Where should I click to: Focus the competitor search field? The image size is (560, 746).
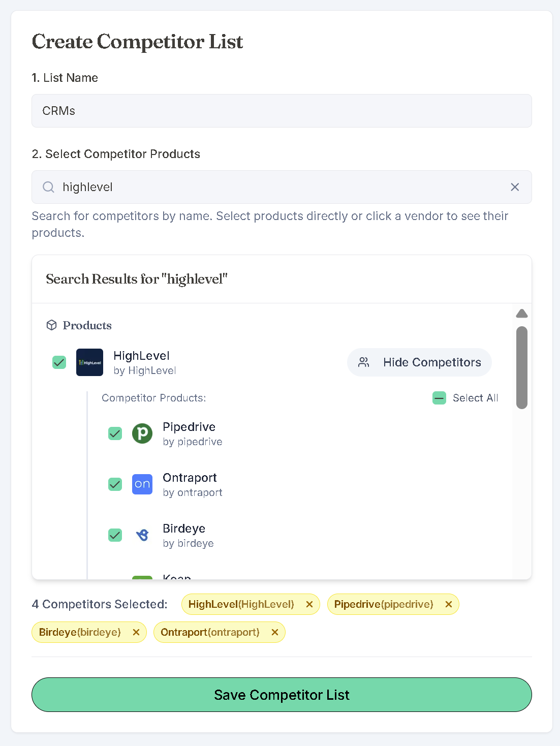(282, 187)
